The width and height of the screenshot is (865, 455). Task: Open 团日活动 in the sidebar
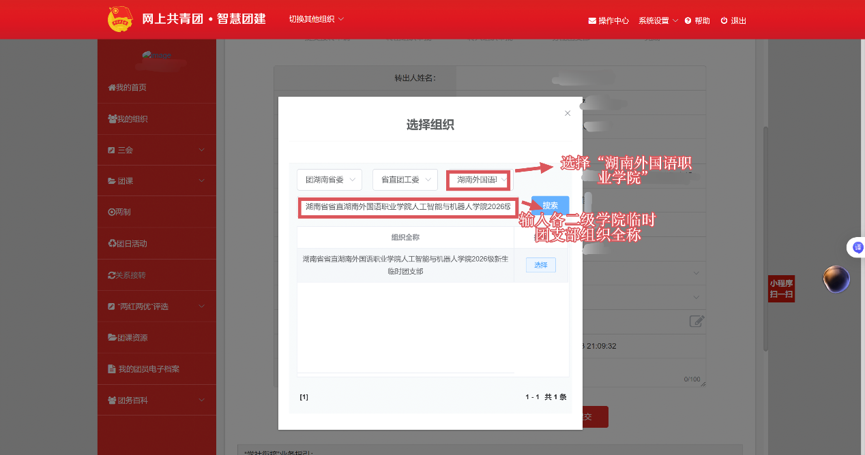pos(157,243)
